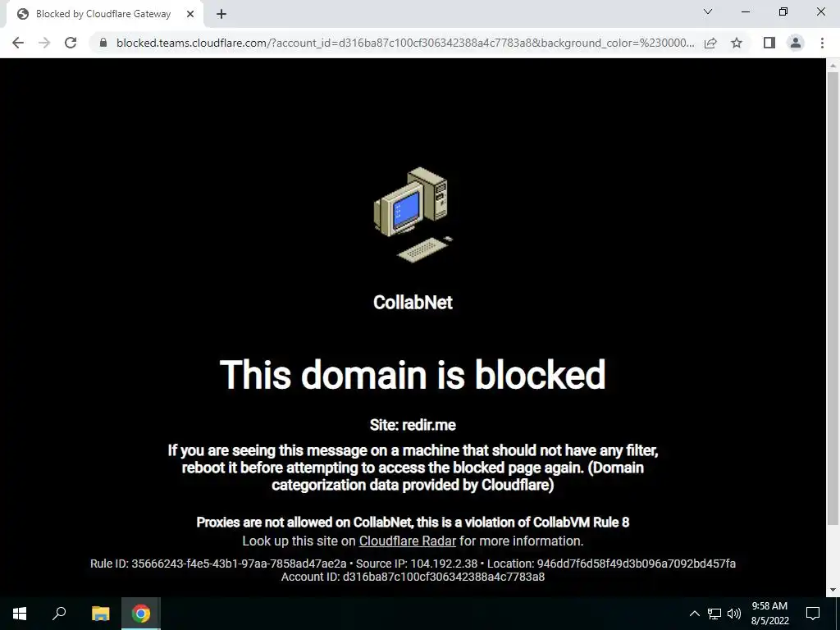Image resolution: width=840 pixels, height=630 pixels.
Task: Open a new browser tab
Action: 221,15
